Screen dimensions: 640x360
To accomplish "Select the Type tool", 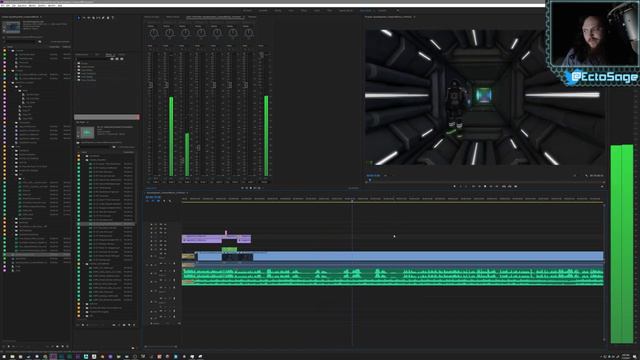I will [x=113, y=18].
